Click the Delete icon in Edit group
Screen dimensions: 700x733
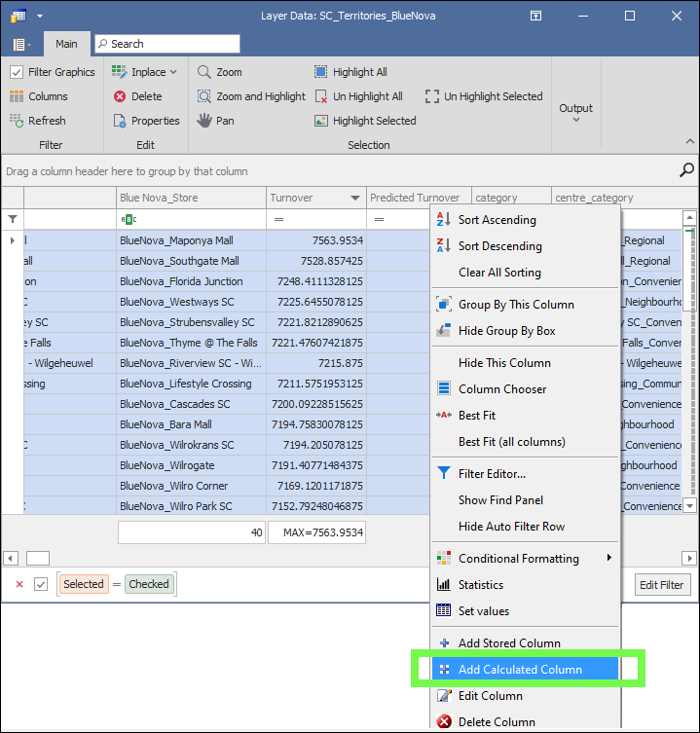[120, 96]
